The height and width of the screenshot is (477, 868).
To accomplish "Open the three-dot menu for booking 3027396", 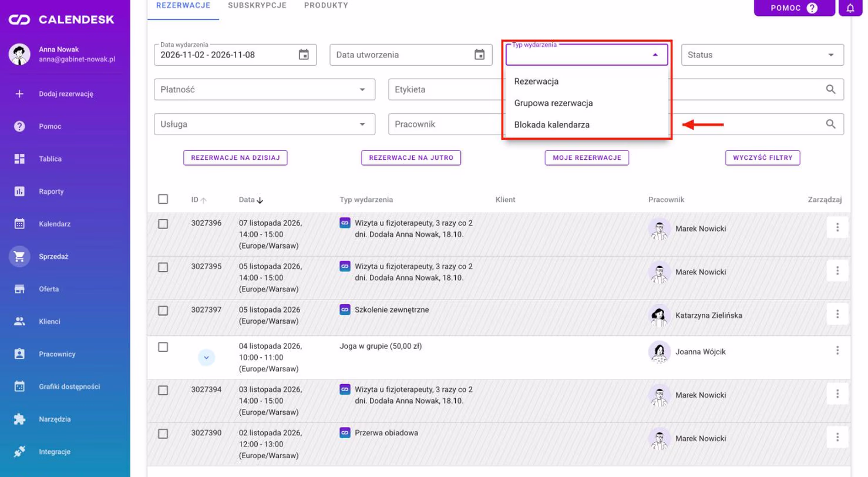I will tap(837, 227).
